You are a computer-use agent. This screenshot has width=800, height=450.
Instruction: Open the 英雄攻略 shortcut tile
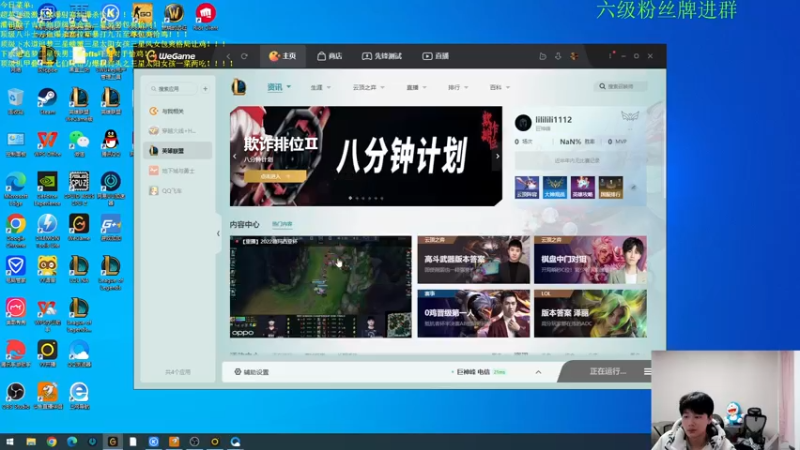(x=583, y=187)
